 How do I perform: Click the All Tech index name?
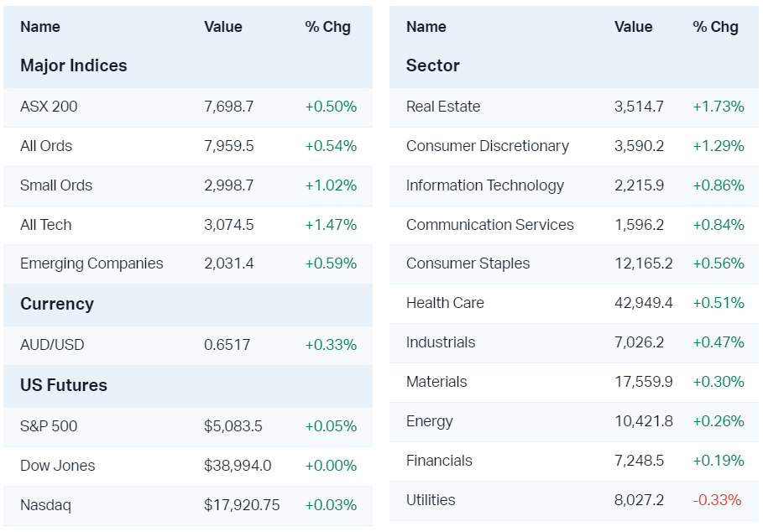(x=46, y=225)
